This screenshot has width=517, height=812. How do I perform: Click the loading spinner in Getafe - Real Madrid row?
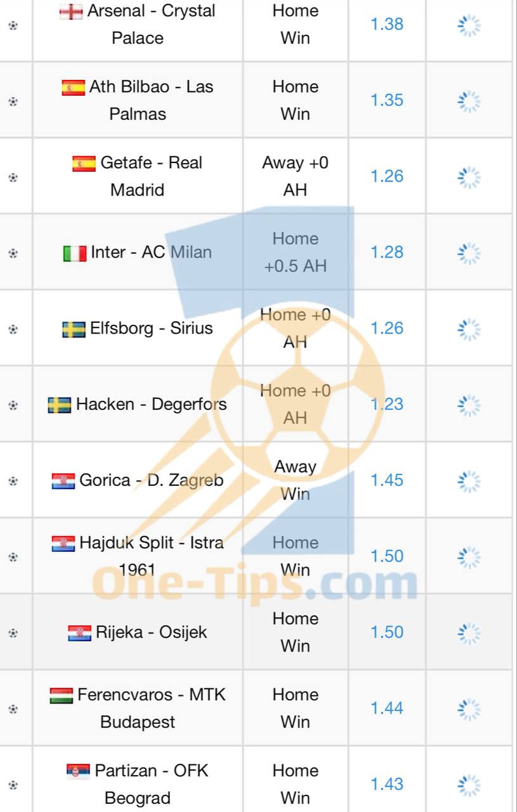point(469,177)
